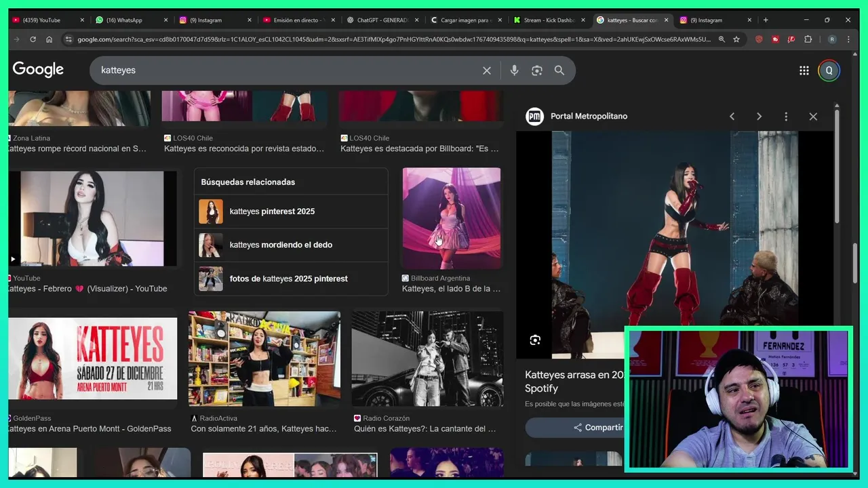The height and width of the screenshot is (488, 868).
Task: Open related search katteyes pinterest 2025
Action: point(291,211)
